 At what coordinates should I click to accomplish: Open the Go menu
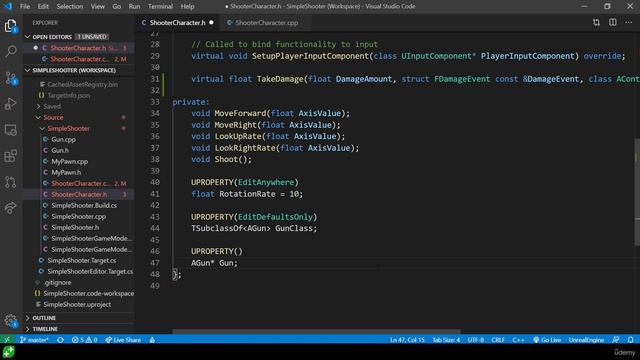[x=117, y=7]
